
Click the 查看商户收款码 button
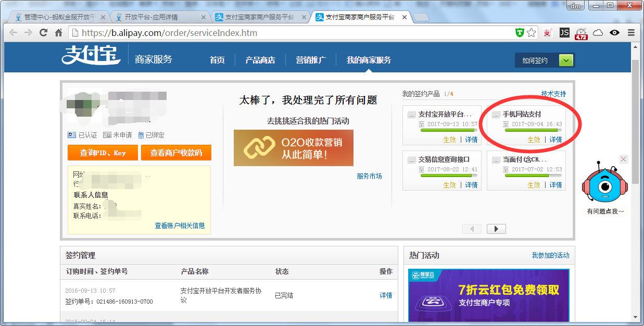coord(176,153)
